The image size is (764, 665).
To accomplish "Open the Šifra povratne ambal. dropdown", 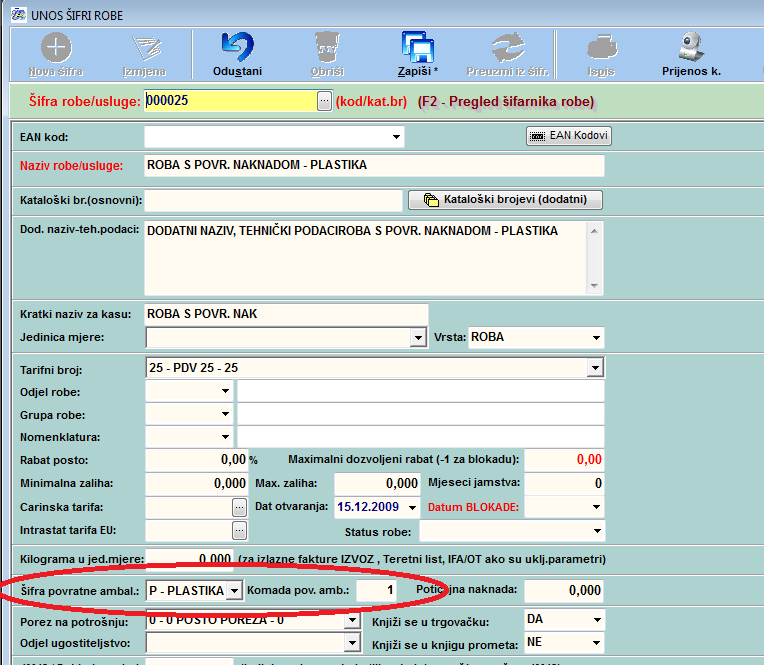I will 234,591.
